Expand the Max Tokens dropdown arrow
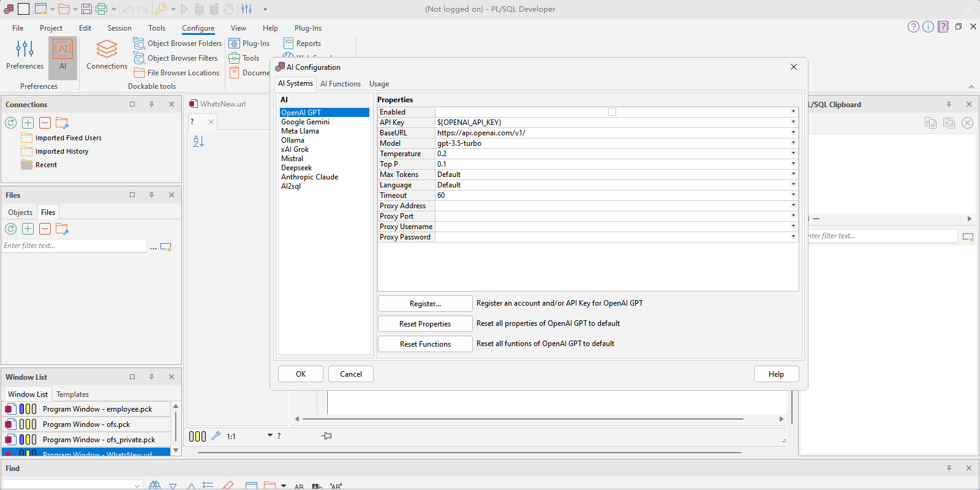980x490 pixels. tap(793, 174)
